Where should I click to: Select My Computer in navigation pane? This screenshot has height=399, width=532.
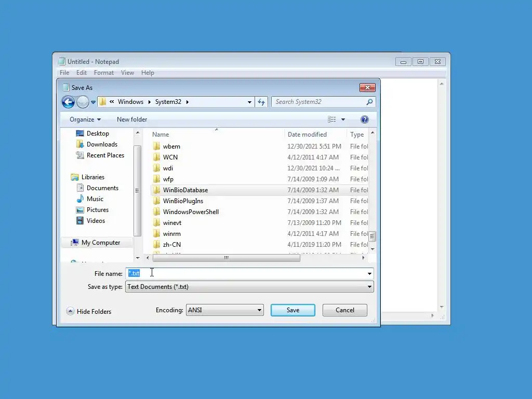click(x=96, y=243)
